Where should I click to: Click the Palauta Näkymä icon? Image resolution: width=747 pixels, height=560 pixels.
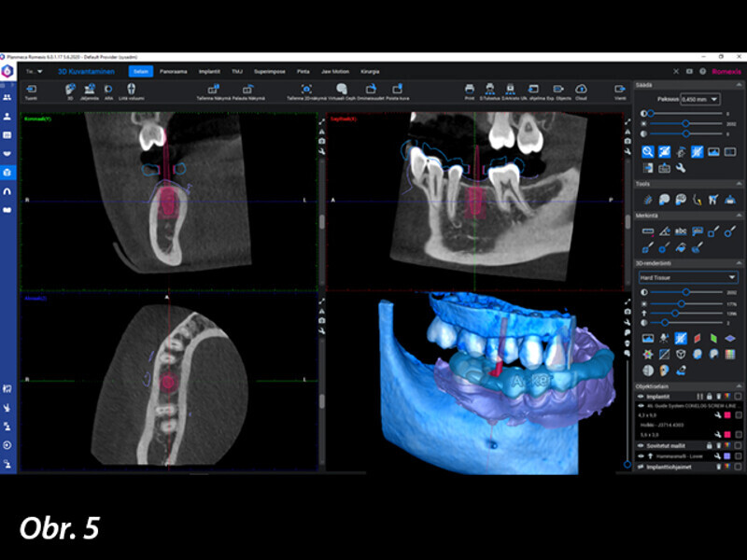point(247,89)
